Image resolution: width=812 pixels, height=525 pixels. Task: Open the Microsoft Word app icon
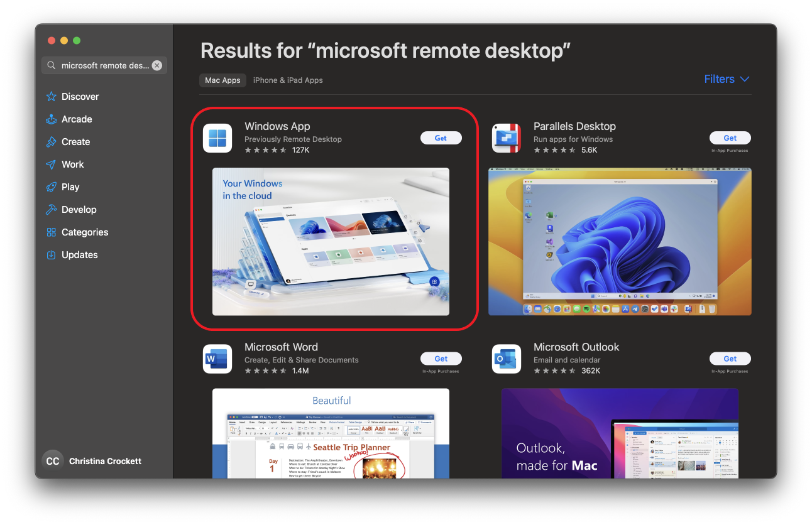218,359
